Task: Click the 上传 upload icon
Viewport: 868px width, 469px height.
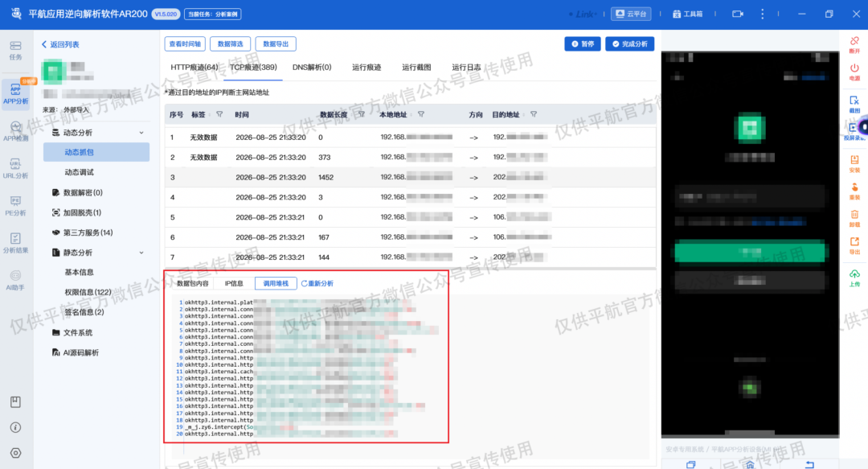Action: pyautogui.click(x=854, y=278)
